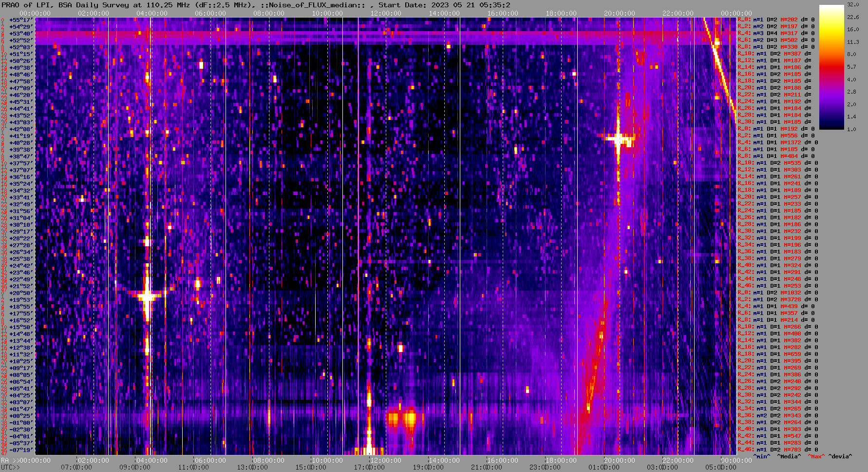Click the UTC tick label '11:00:00'
This screenshot has width=868, height=472.
[193, 467]
